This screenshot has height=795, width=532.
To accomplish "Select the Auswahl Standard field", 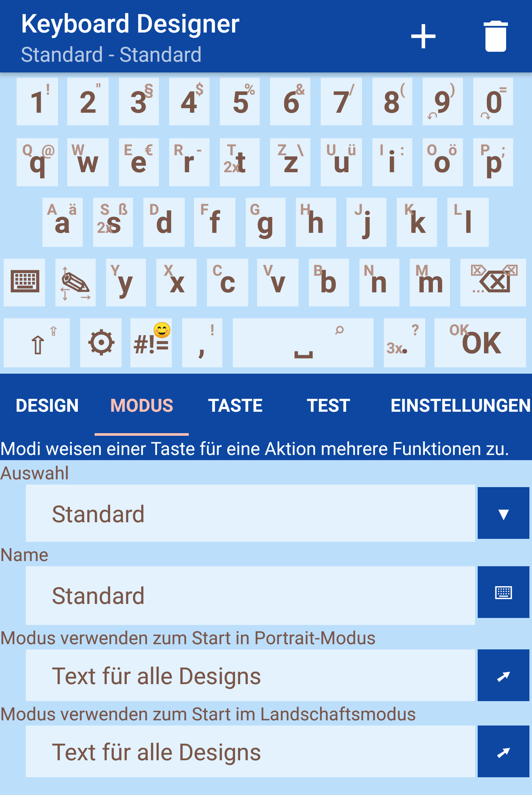I will point(250,513).
